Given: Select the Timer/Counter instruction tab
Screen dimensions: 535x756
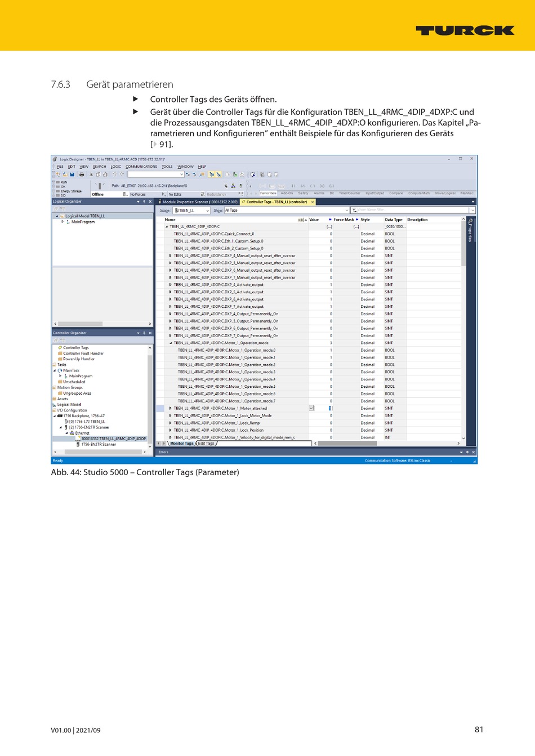Looking at the screenshot, I should pyautogui.click(x=349, y=193).
